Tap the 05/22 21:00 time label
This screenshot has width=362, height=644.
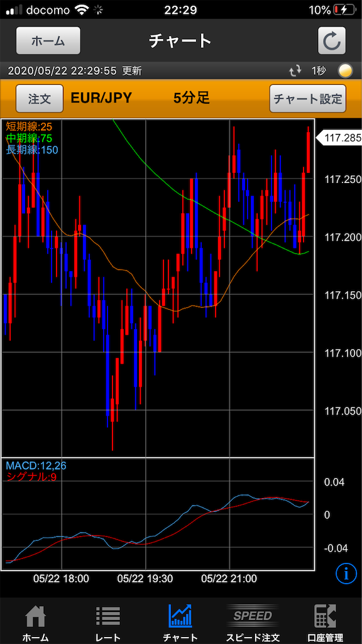pos(229,579)
